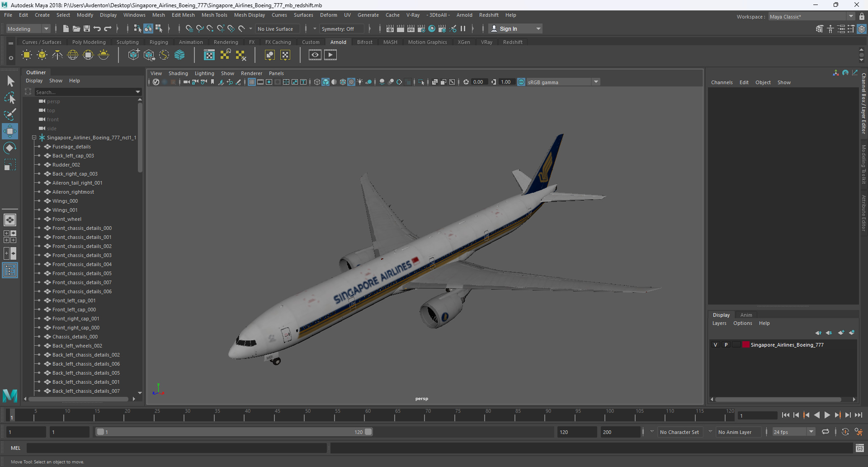Click the Open Scene folder icon

coord(76,29)
